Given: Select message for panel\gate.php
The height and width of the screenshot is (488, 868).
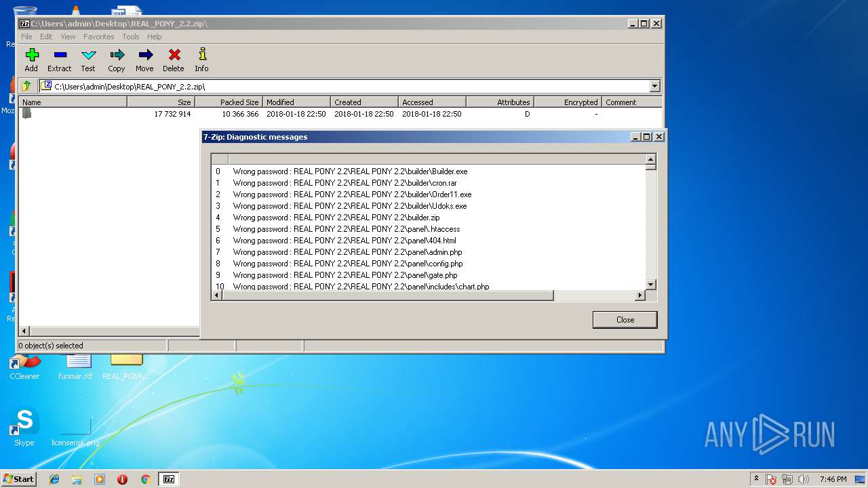Looking at the screenshot, I should pos(429,275).
